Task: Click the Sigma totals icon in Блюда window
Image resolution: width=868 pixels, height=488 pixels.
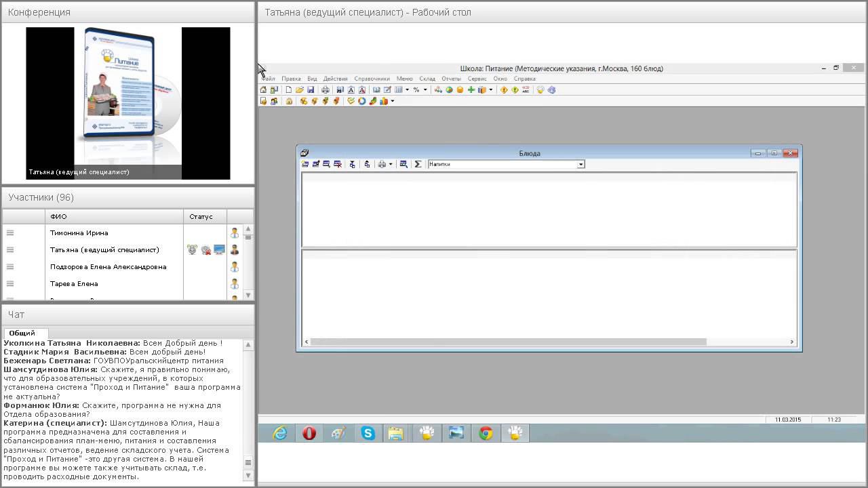Action: coord(418,164)
